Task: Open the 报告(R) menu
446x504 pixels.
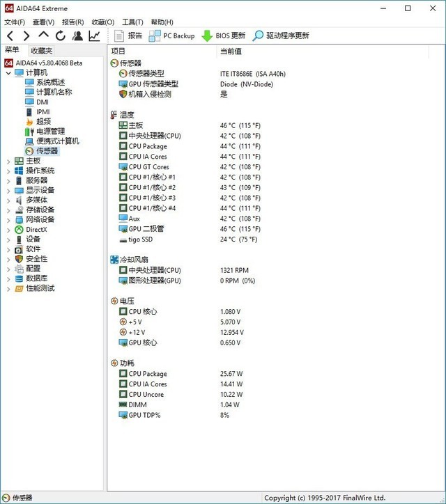Action: click(72, 22)
